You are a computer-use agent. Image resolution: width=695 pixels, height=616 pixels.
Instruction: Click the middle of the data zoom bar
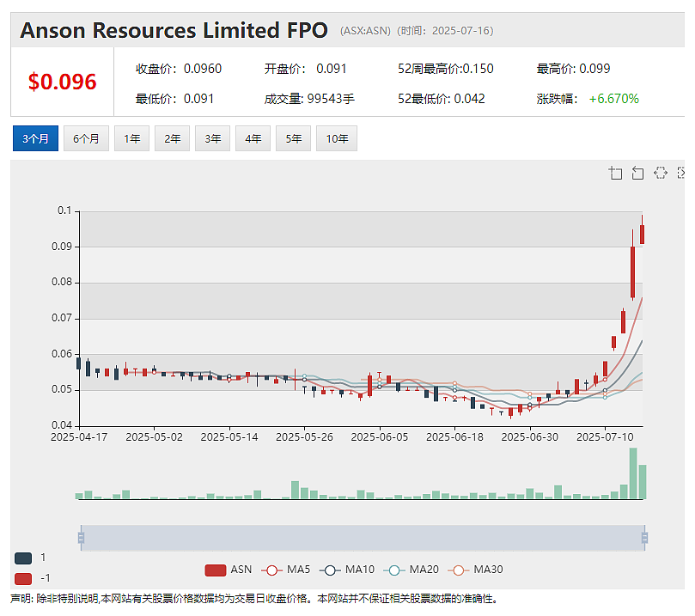363,538
